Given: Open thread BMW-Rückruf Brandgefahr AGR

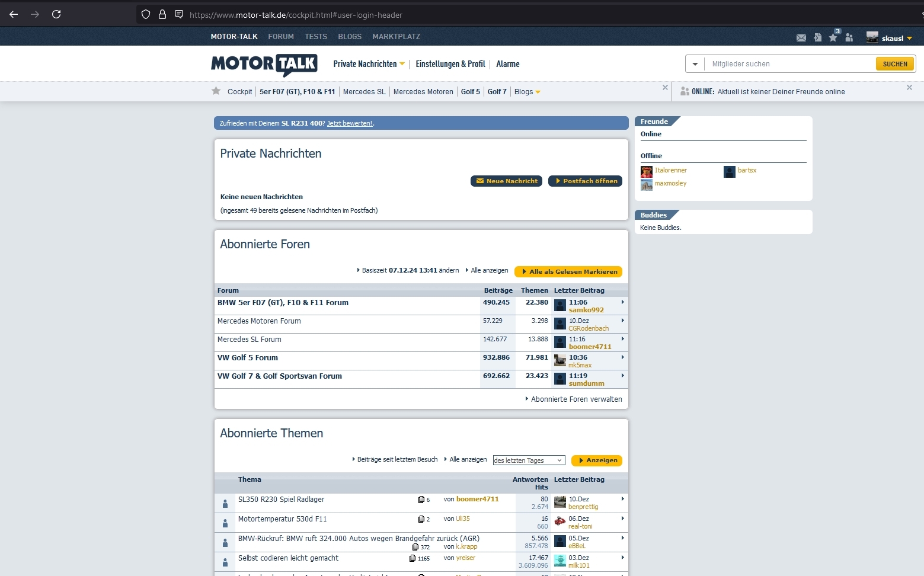Looking at the screenshot, I should pos(359,539).
